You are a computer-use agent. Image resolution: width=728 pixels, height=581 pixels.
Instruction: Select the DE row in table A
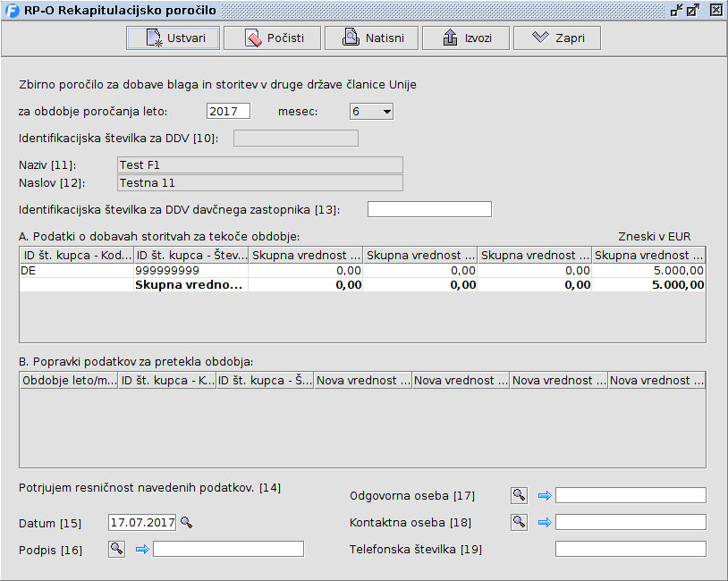pyautogui.click(x=76, y=270)
